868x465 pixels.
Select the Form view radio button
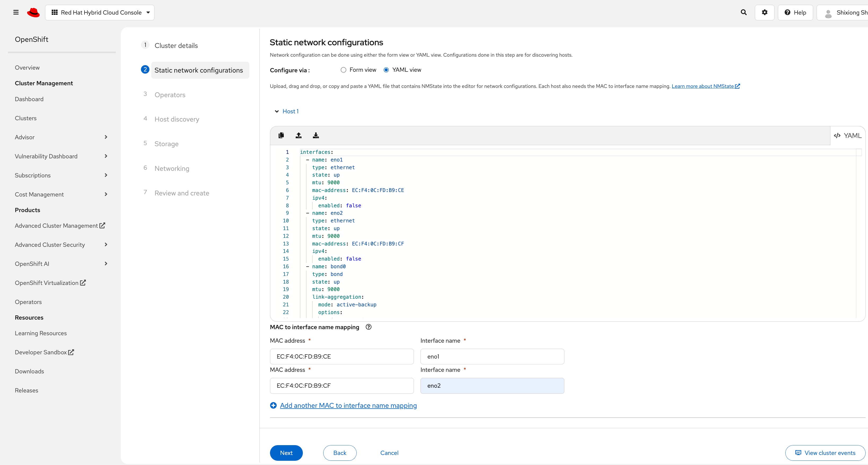click(343, 70)
